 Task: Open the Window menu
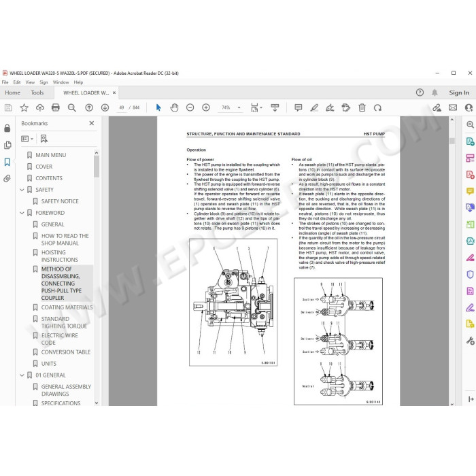(x=61, y=82)
